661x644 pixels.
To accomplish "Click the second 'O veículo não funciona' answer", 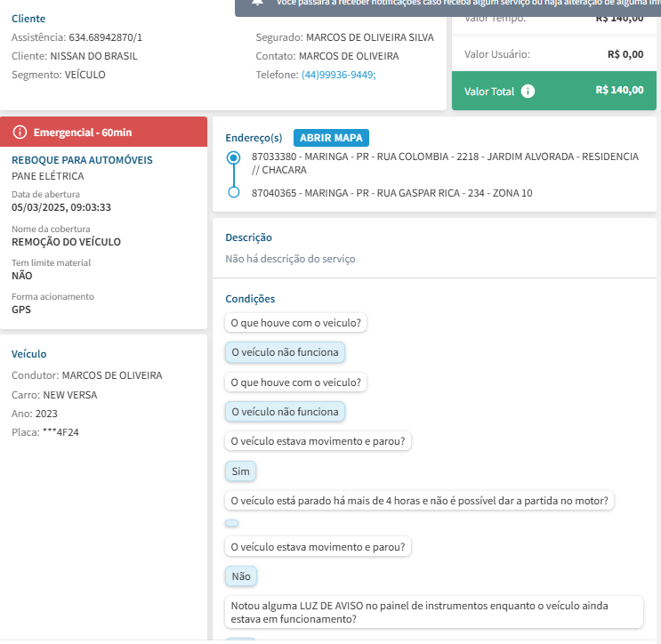I will pyautogui.click(x=285, y=412).
